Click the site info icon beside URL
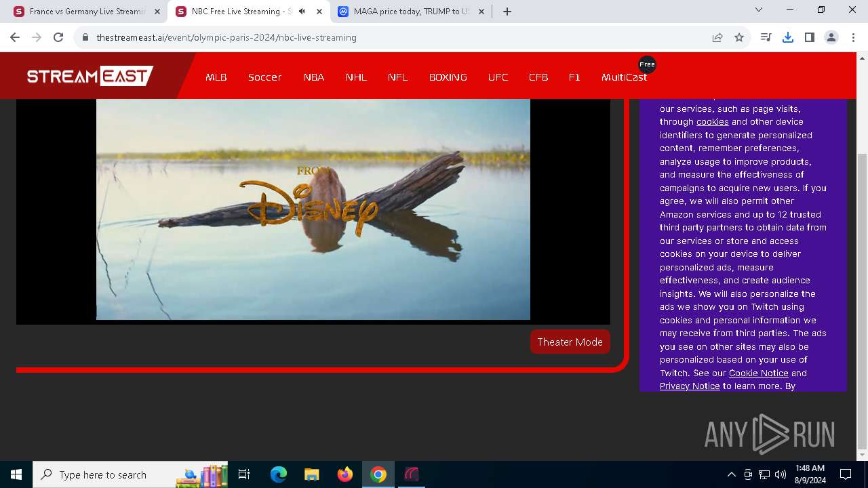This screenshot has height=488, width=868. tap(85, 37)
